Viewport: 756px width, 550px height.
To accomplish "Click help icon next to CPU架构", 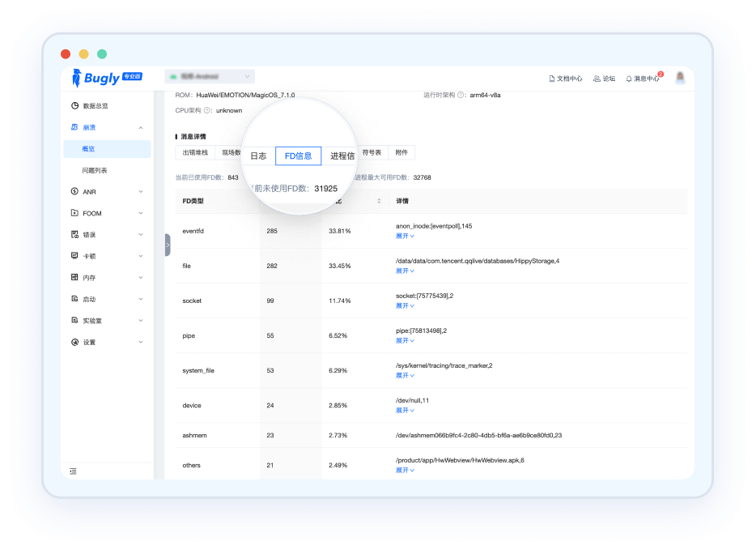I will click(207, 110).
